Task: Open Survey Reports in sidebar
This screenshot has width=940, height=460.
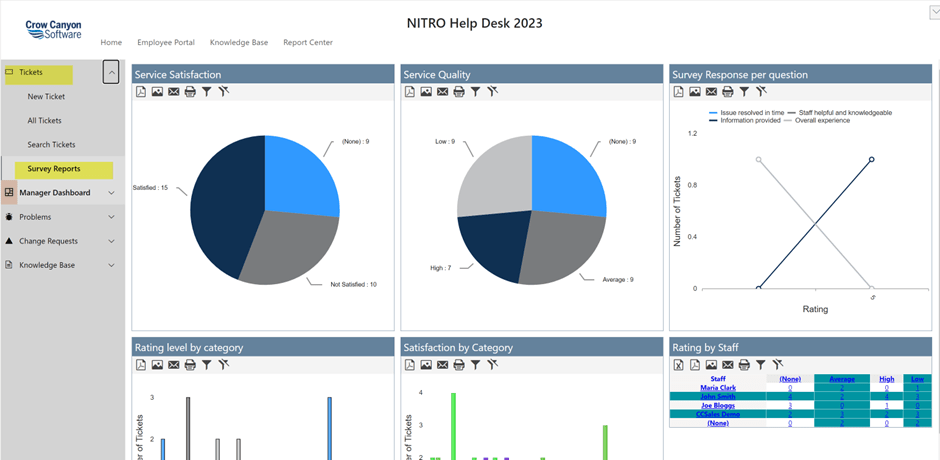Action: (54, 169)
